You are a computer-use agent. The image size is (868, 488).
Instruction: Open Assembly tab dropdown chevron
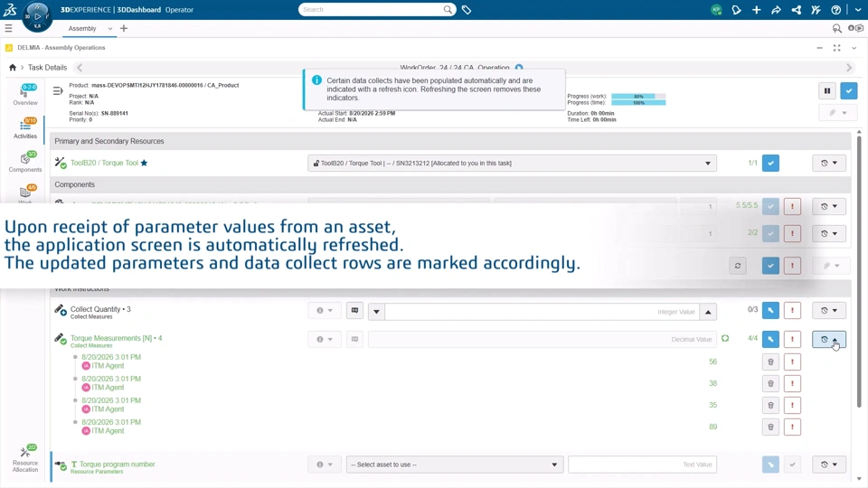(x=110, y=29)
